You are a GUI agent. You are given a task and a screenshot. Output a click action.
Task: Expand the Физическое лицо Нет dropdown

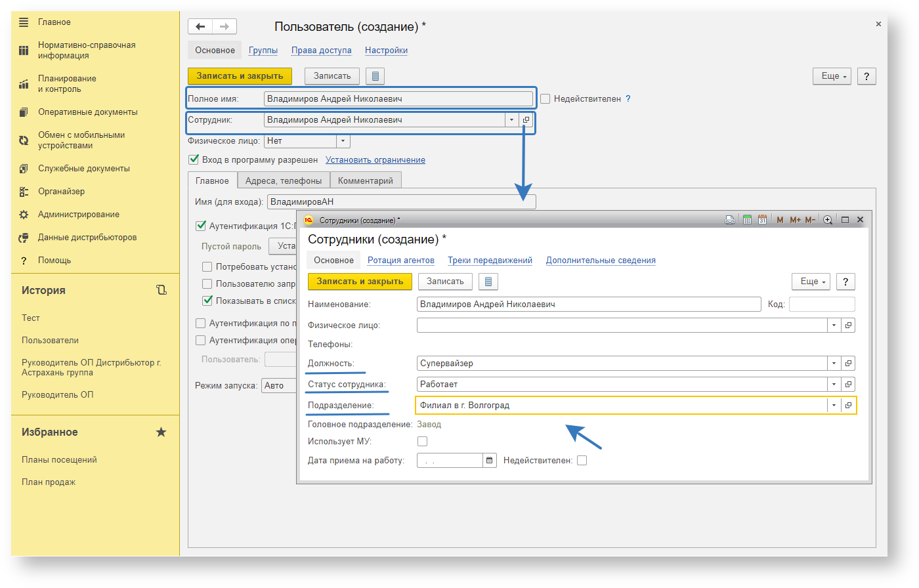(x=343, y=141)
